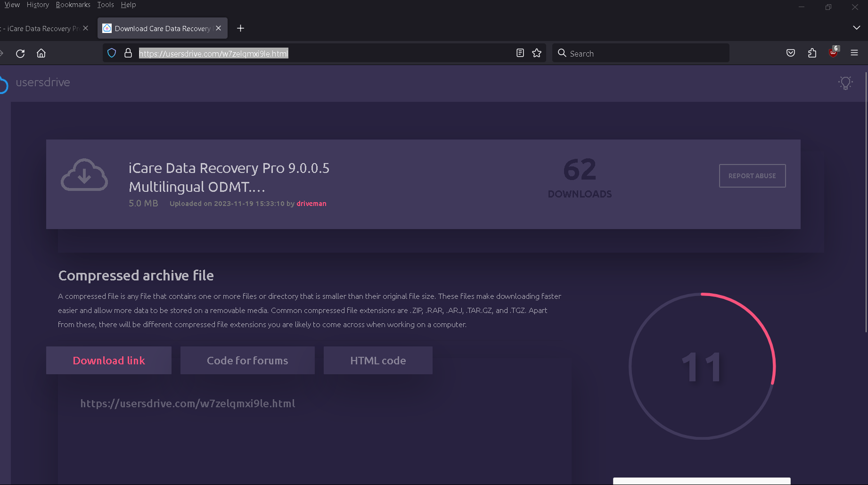
Task: Select the Code for forums tab
Action: tap(247, 361)
